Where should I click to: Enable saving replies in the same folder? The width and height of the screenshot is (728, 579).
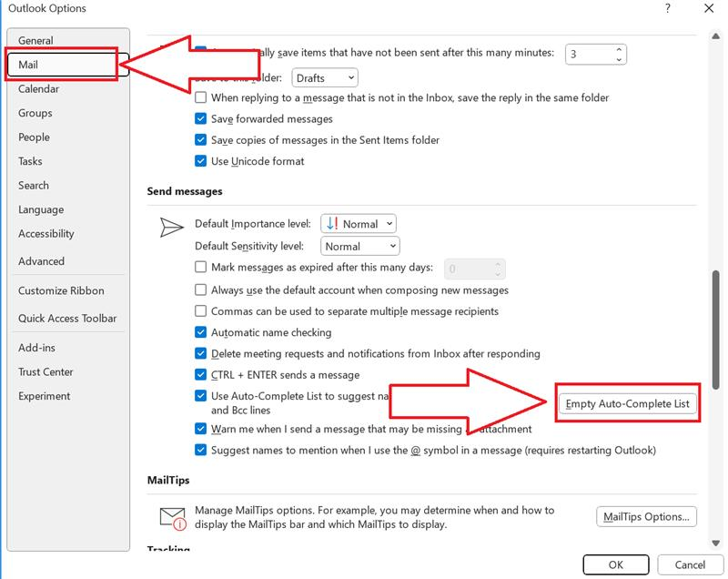[200, 97]
